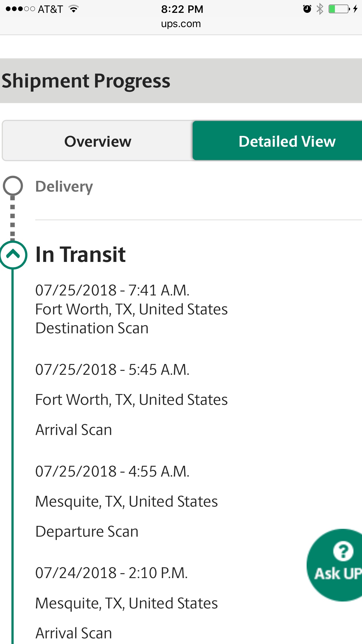Image resolution: width=362 pixels, height=644 pixels.
Task: Select the Mesquite Departure Scan entry
Action: [126, 502]
